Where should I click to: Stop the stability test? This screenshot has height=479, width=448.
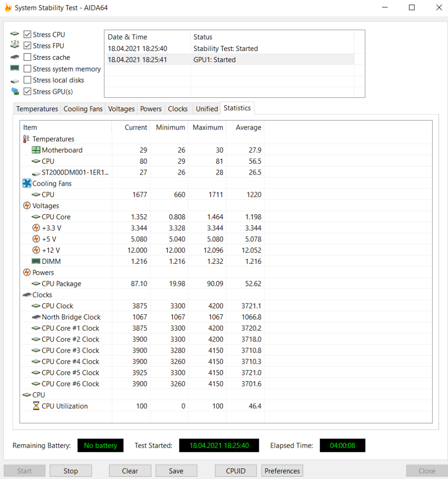tap(71, 471)
